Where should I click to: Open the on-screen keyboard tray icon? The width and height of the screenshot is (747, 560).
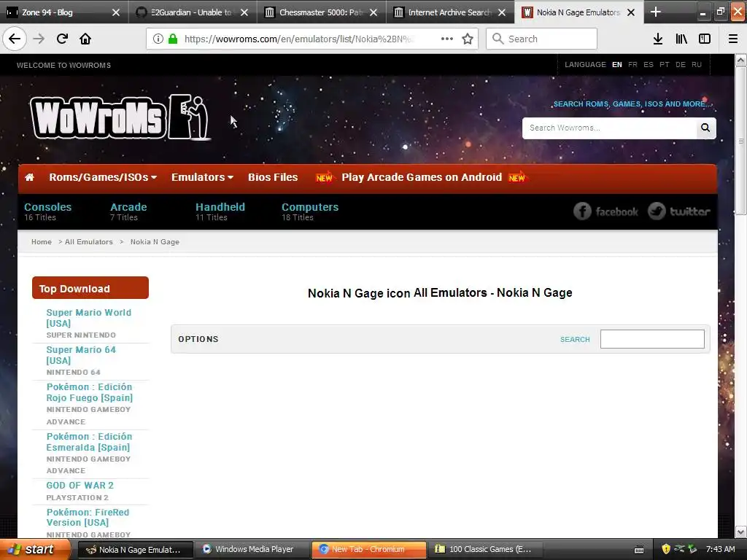point(639,550)
